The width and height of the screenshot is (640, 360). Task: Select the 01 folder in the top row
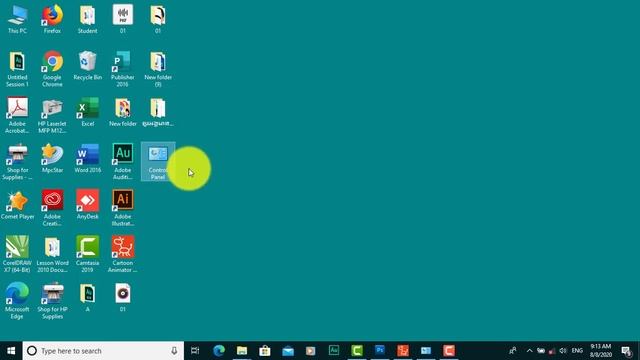point(158,19)
